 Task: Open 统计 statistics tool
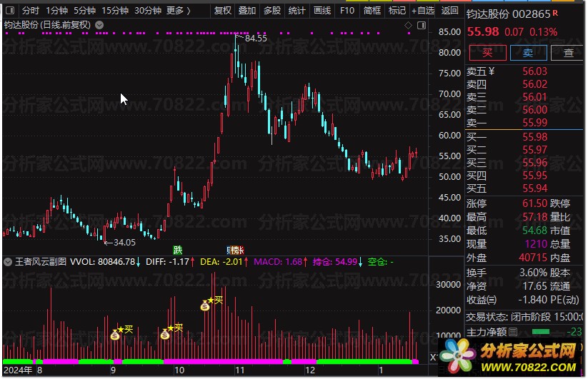click(297, 11)
